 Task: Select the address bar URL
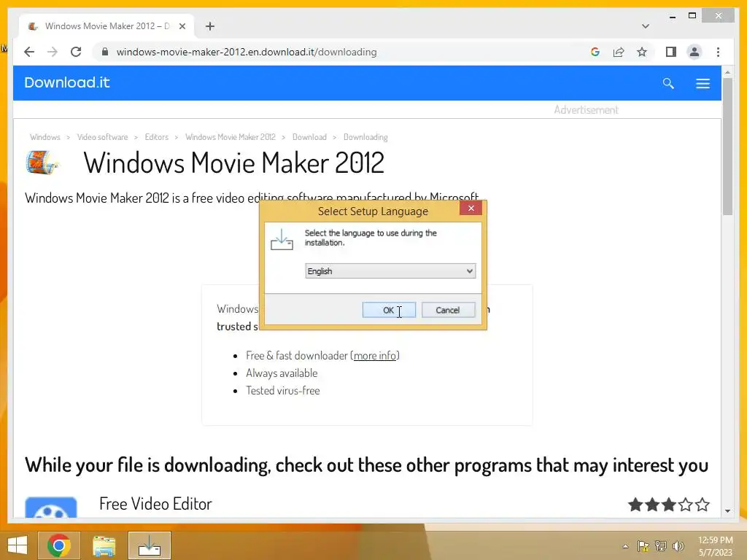tap(247, 52)
